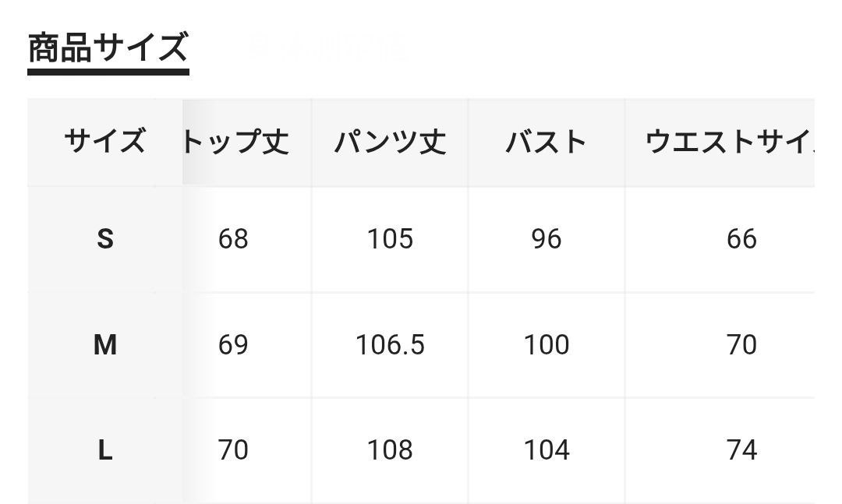Image resolution: width=842 pixels, height=504 pixels.
Task: Click the パンツ丈 column header
Action: point(390,142)
